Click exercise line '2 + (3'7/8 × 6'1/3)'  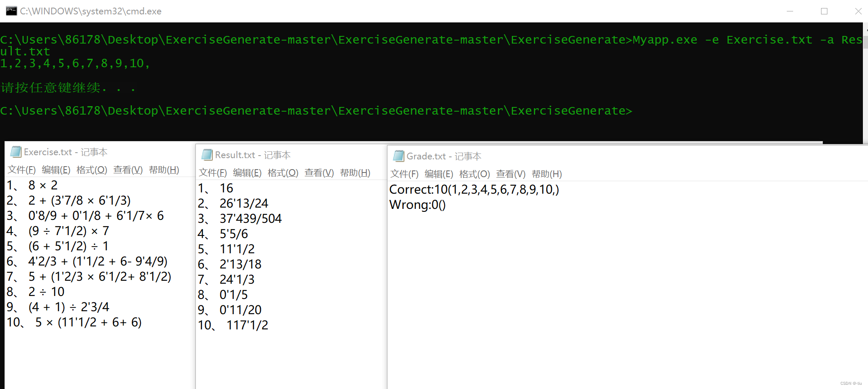80,200
